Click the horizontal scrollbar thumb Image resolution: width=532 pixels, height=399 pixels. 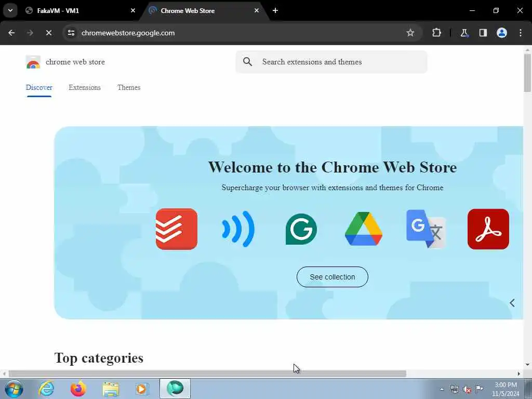pyautogui.click(x=207, y=374)
